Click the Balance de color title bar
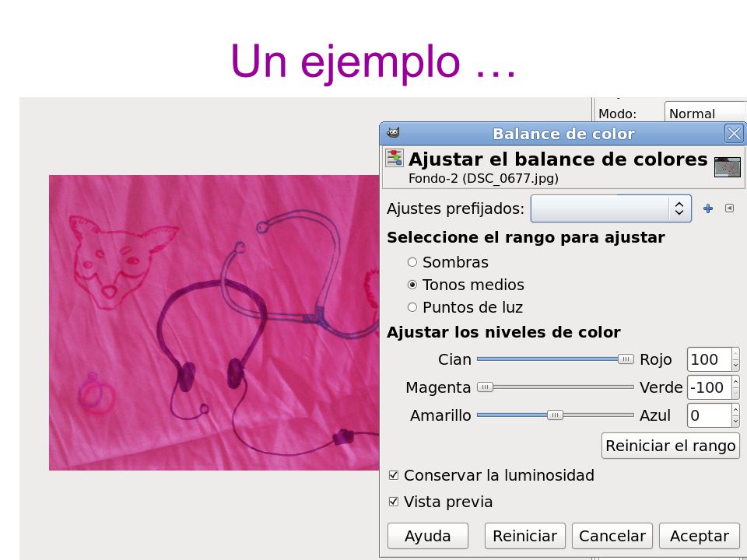Screen dimensions: 747x560 tap(563, 134)
